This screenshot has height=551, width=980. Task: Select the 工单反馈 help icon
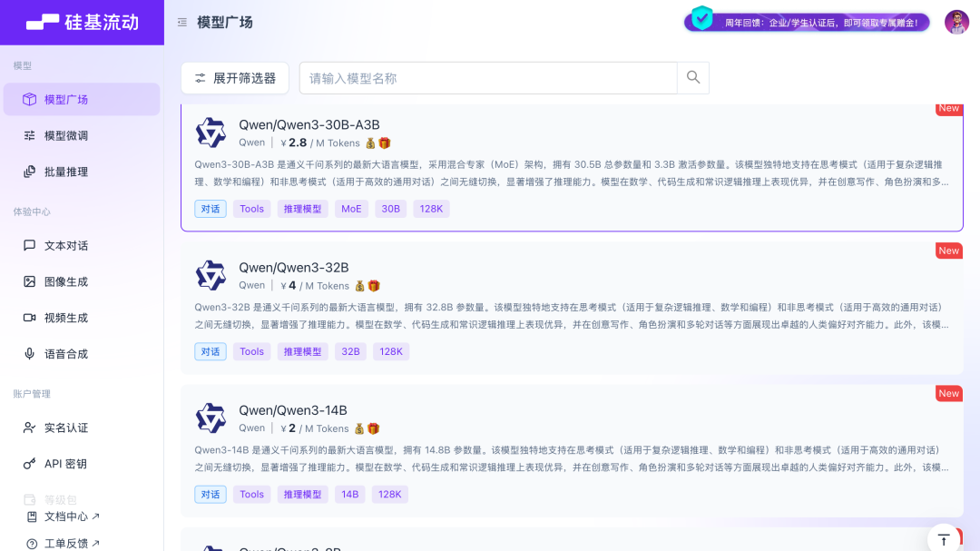31,544
